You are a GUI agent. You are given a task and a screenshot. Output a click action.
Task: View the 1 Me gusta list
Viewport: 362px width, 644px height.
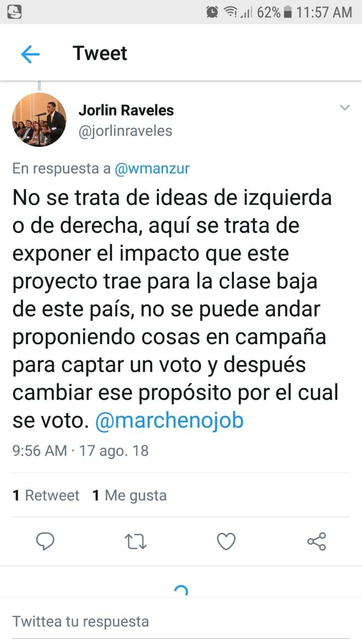129,496
